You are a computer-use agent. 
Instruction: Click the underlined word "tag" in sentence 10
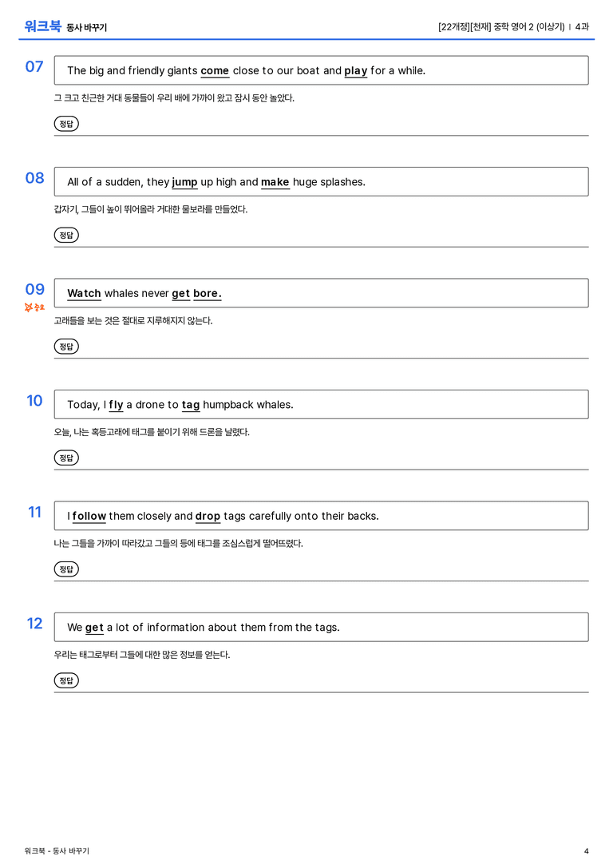coord(191,405)
